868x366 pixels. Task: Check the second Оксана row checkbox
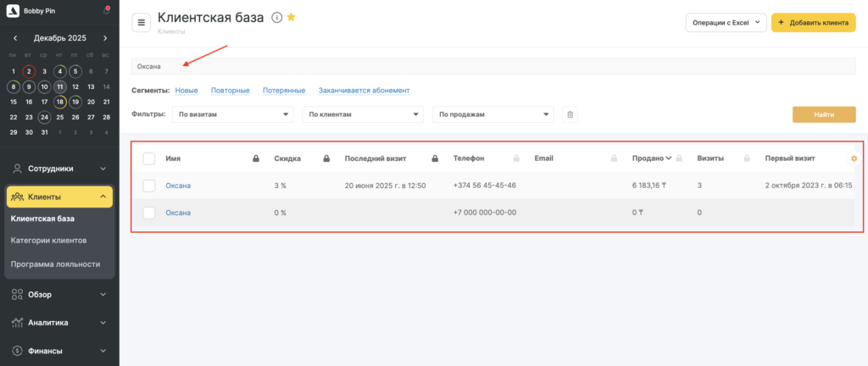coord(149,213)
